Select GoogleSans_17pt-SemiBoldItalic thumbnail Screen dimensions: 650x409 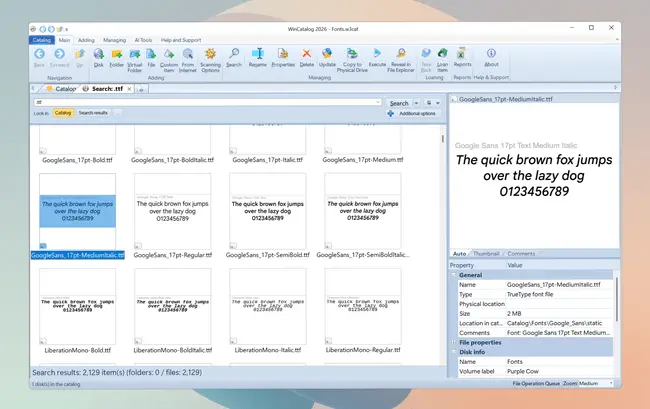coord(363,211)
